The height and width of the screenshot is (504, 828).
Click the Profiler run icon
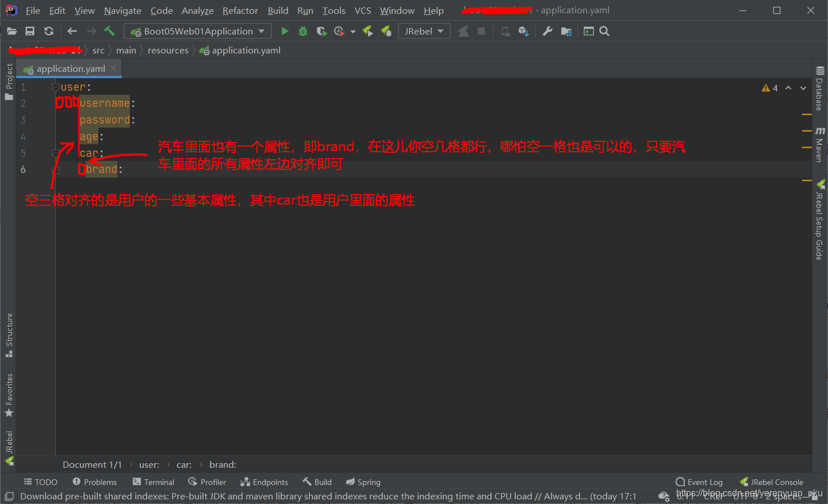[339, 31]
